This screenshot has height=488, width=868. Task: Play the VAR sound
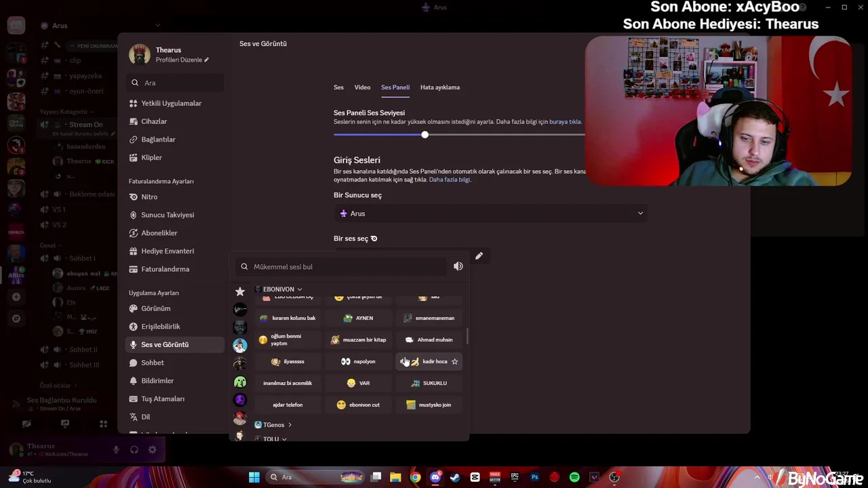click(359, 383)
